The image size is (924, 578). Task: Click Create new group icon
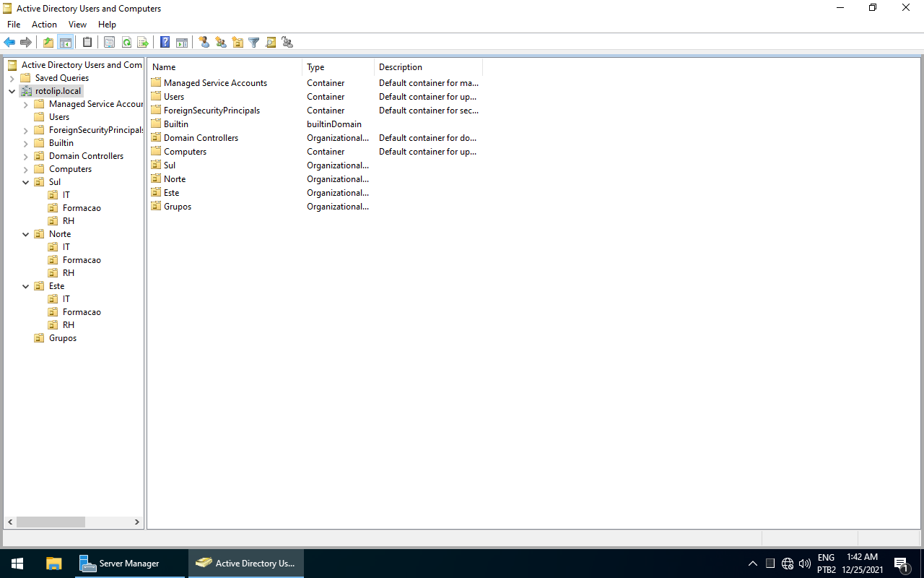[x=221, y=43]
